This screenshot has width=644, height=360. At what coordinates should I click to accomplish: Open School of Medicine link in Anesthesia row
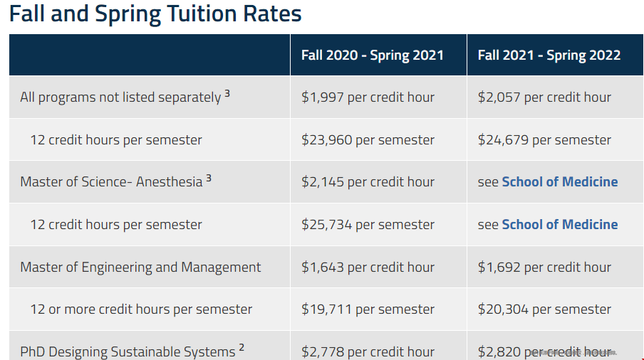pos(559,181)
